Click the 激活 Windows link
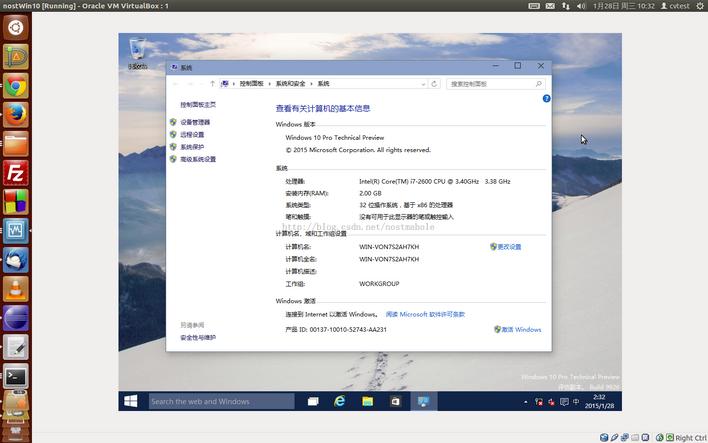Viewport: 708px width, 443px height. pos(521,330)
